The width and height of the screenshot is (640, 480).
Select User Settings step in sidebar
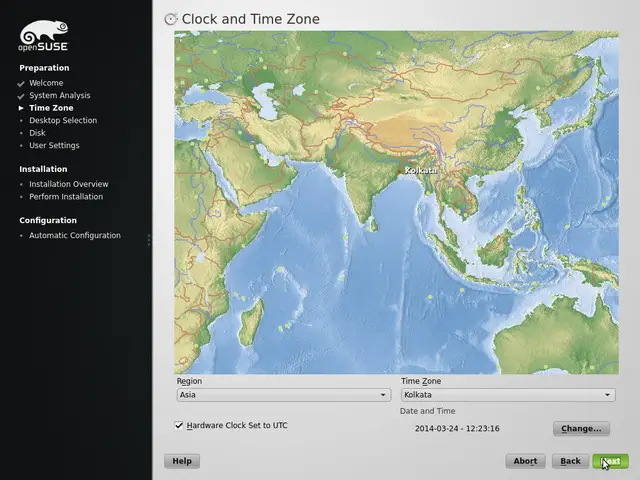click(54, 145)
